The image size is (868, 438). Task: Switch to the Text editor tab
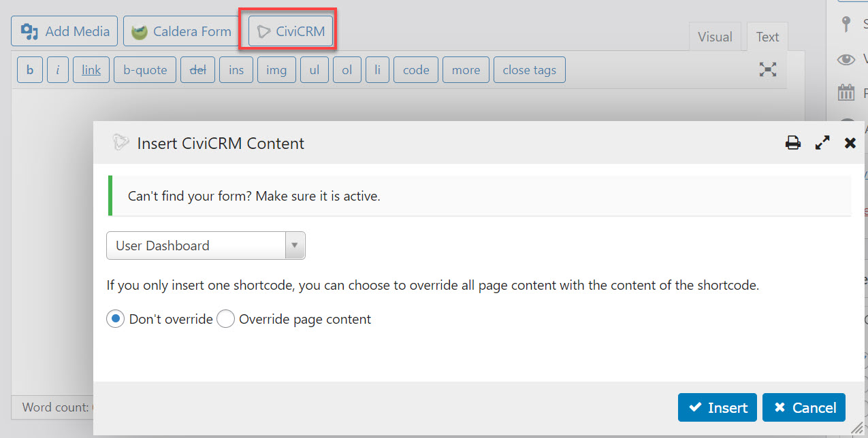pyautogui.click(x=767, y=37)
